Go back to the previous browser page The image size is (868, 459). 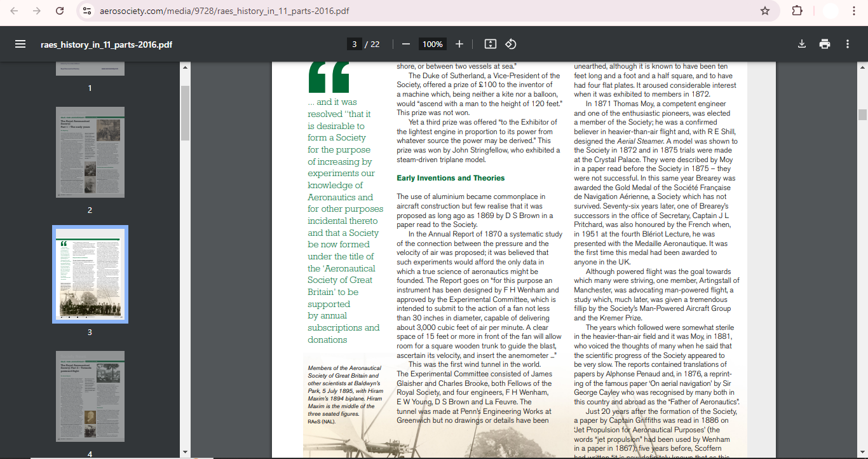point(15,11)
